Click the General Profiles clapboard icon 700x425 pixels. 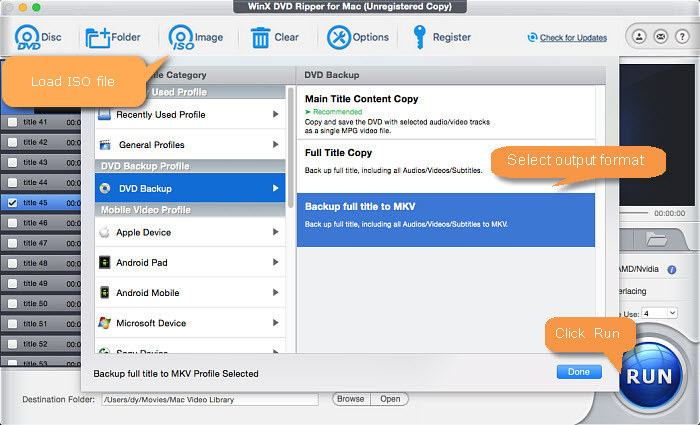pyautogui.click(x=105, y=145)
